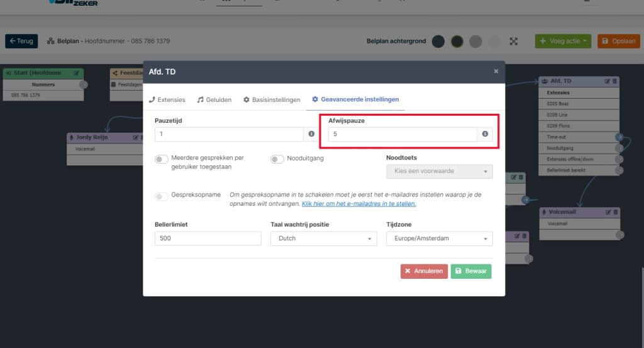Screen dimensions: 644x348
Task: Click the Time-out output connector
Action: pyautogui.click(x=619, y=137)
